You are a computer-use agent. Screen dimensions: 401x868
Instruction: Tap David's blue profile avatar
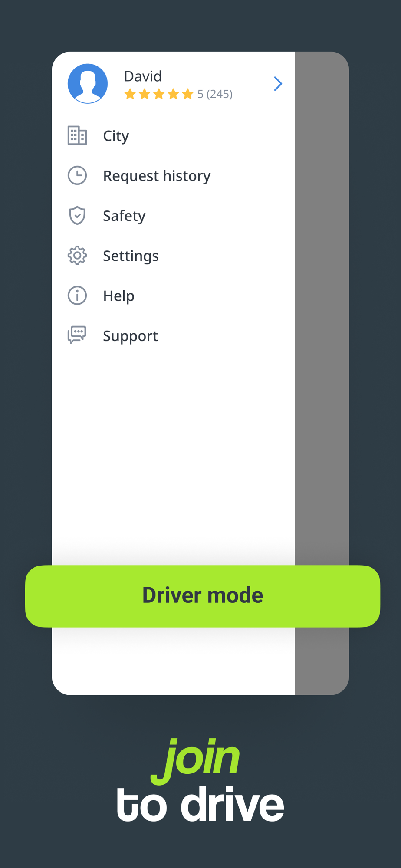[88, 83]
